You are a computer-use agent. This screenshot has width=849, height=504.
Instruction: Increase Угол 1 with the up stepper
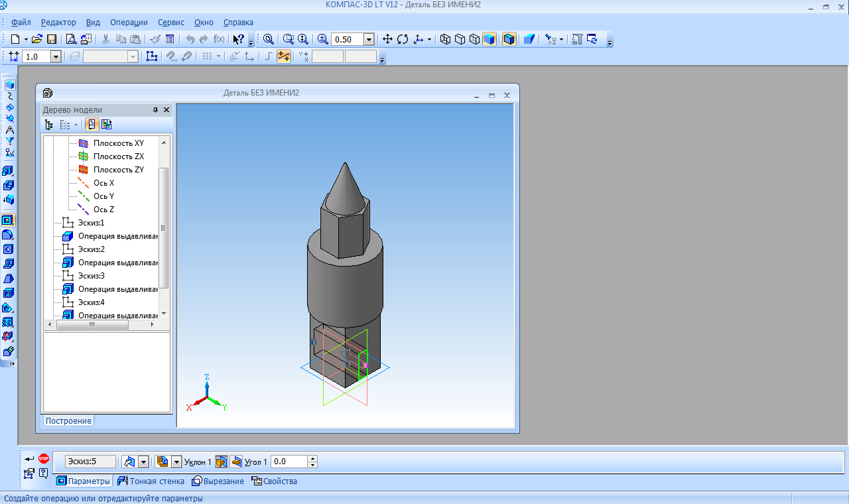(313, 459)
